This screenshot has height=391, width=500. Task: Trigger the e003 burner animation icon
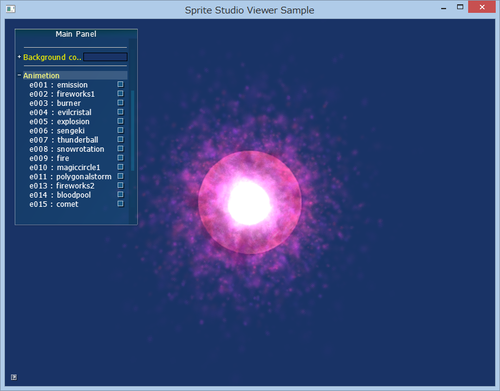120,103
